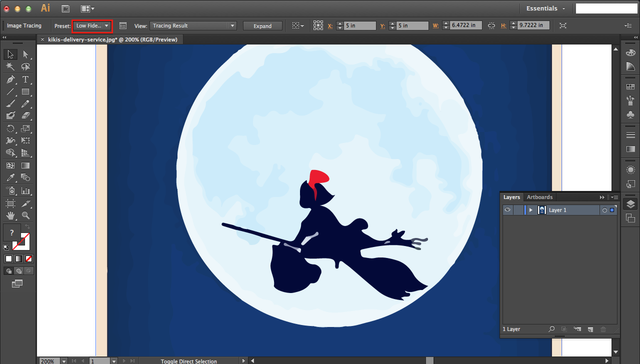Open the Arrange Documents dropdown
The height and width of the screenshot is (364, 640).
(87, 8)
